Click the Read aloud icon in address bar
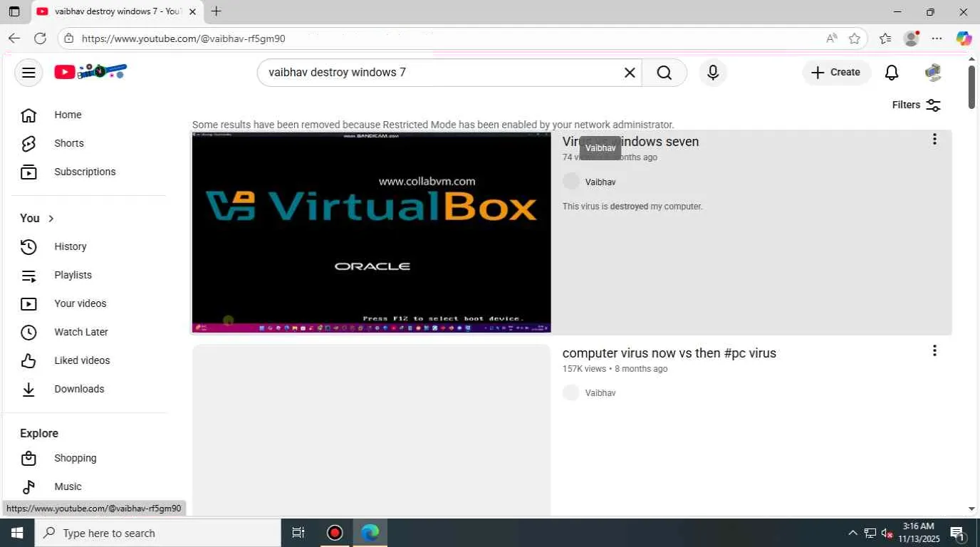The height and width of the screenshot is (547, 980). click(x=831, y=38)
